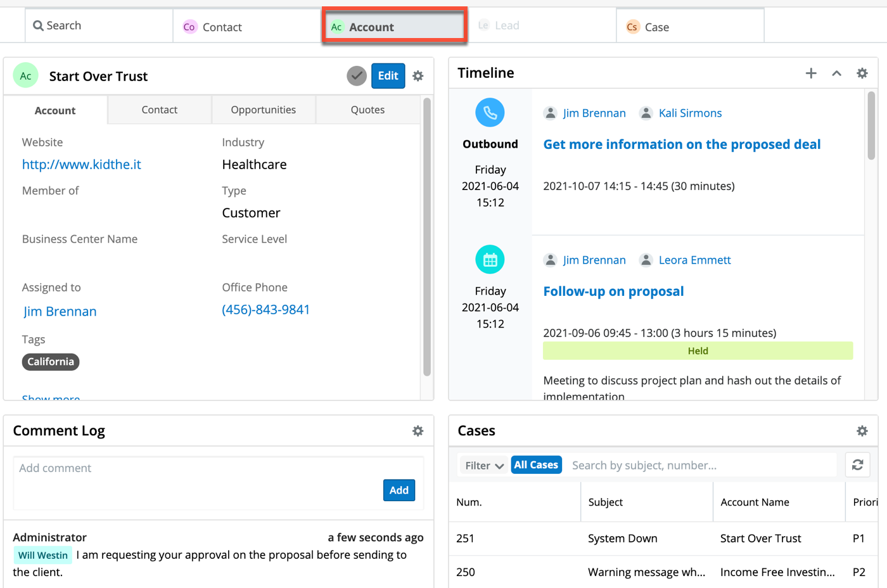Click the meeting calendar icon
887x588 pixels.
[x=490, y=260]
